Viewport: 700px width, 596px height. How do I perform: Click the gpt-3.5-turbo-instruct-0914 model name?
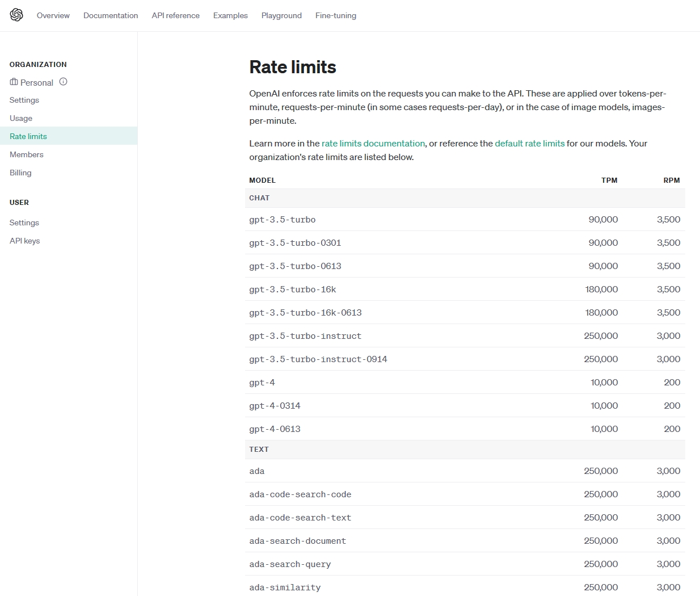[x=318, y=359]
